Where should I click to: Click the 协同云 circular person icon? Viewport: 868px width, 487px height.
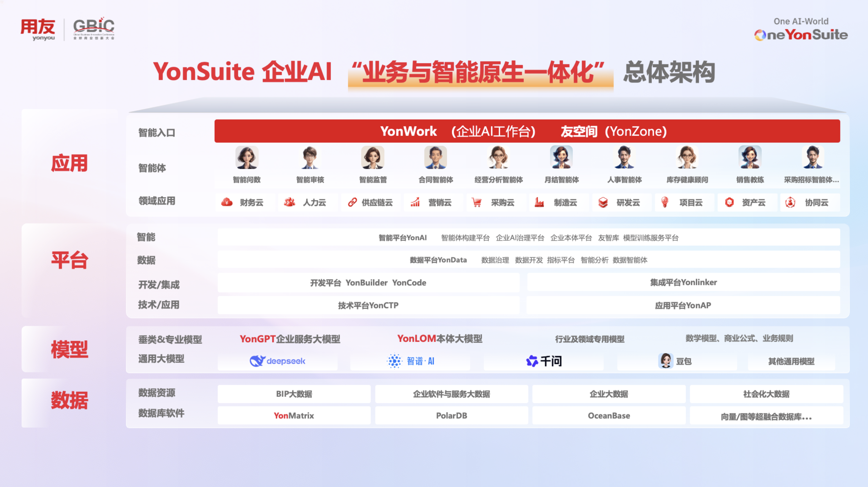pyautogui.click(x=790, y=202)
